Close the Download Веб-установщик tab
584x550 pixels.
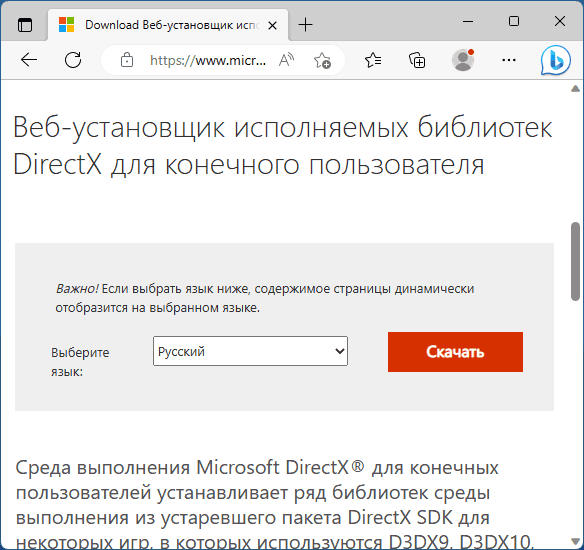click(x=273, y=25)
